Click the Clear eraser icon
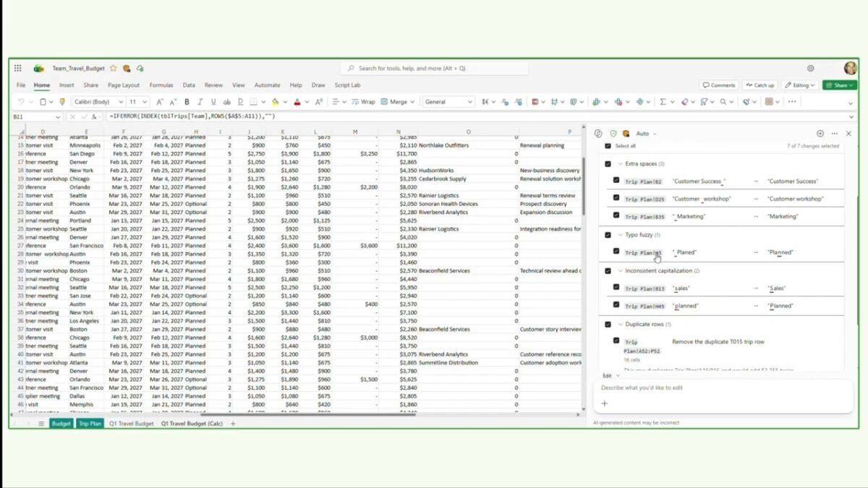The width and height of the screenshot is (868, 488). [684, 102]
